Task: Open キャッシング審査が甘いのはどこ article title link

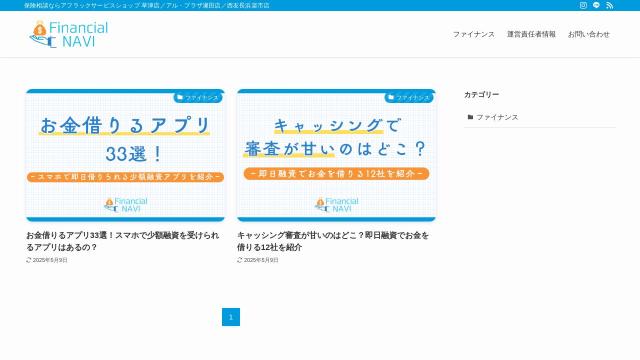Action: 333,241
